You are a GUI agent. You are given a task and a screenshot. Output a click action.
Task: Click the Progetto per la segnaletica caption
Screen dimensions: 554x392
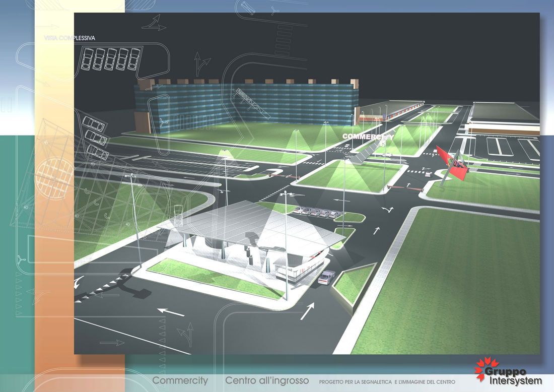pos(387,382)
